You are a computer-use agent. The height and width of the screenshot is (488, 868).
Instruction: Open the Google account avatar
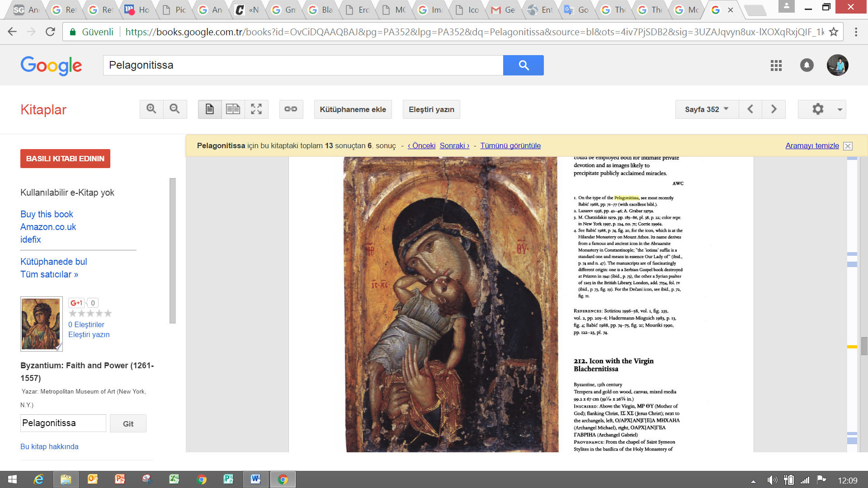pyautogui.click(x=838, y=66)
